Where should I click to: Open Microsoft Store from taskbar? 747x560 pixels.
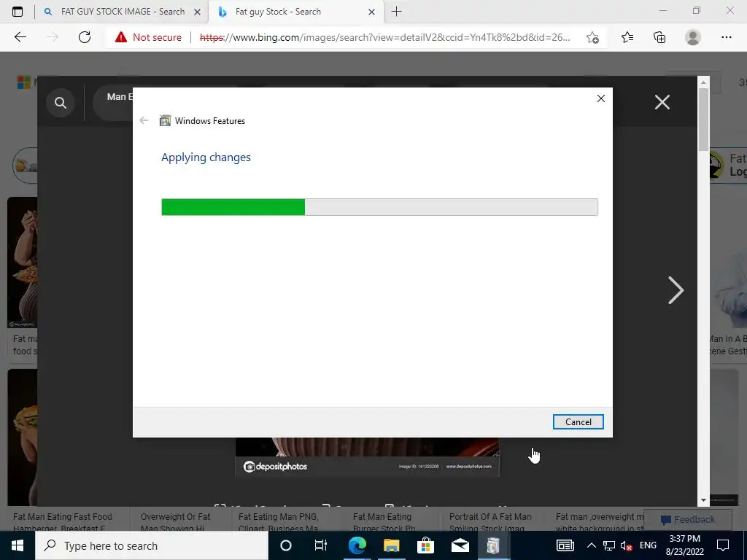(425, 545)
